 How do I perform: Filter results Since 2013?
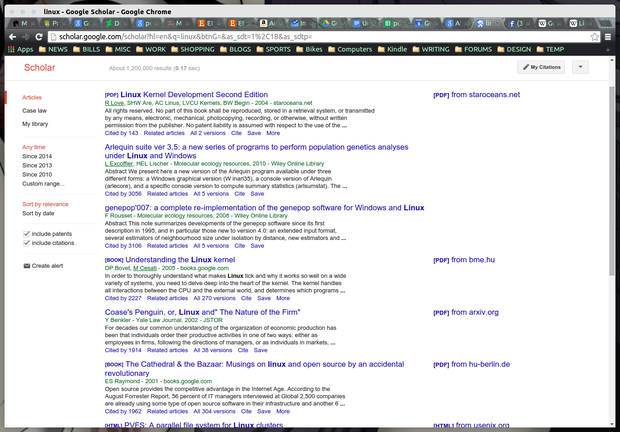(37, 165)
